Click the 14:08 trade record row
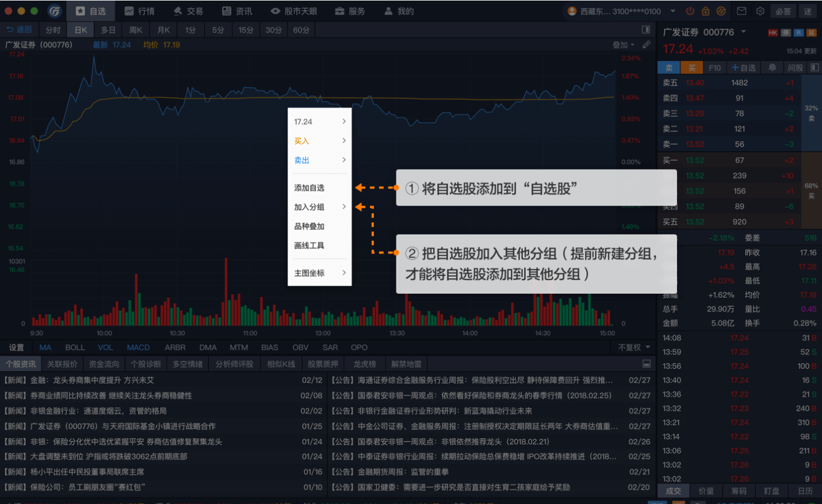 tap(740, 338)
